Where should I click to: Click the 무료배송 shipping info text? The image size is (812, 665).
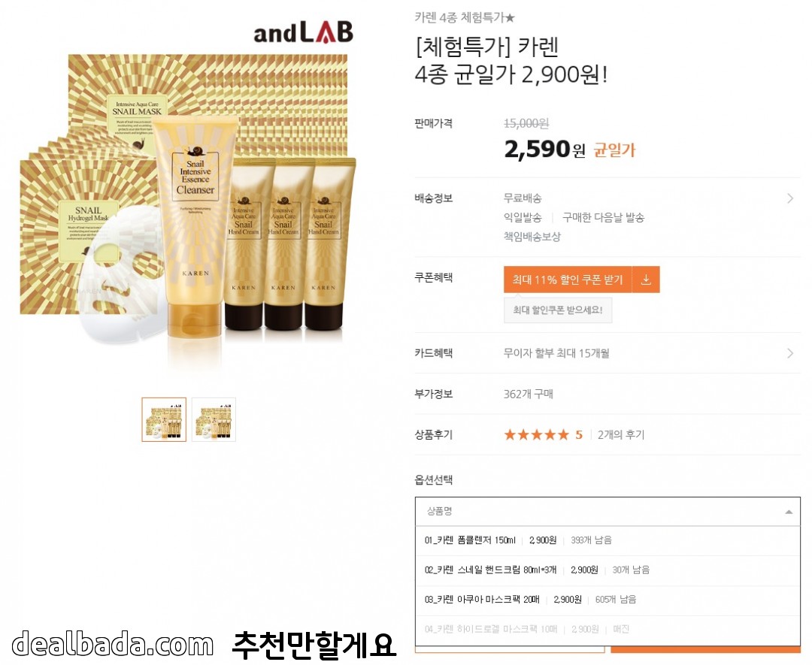point(523,198)
